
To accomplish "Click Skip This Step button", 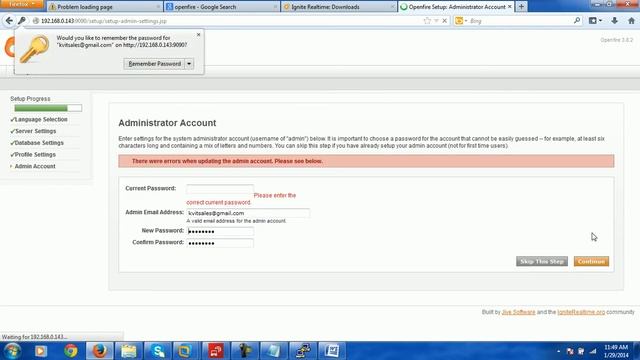I will pos(542,261).
